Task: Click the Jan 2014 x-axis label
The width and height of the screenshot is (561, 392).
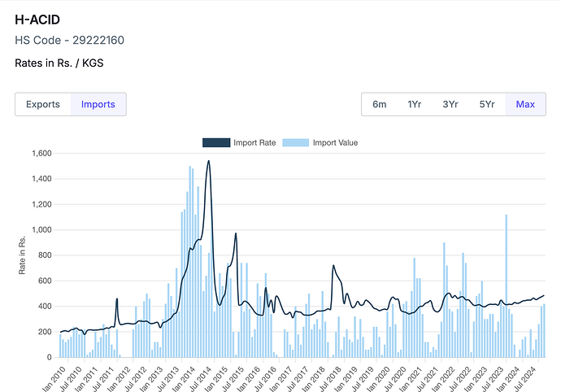Action: [x=185, y=379]
